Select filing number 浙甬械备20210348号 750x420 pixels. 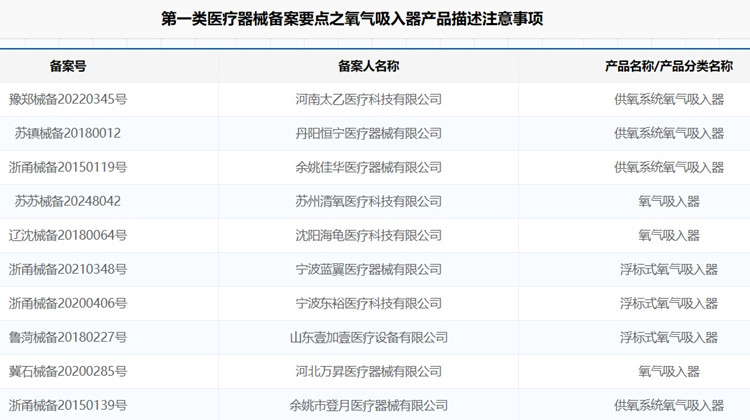68,270
